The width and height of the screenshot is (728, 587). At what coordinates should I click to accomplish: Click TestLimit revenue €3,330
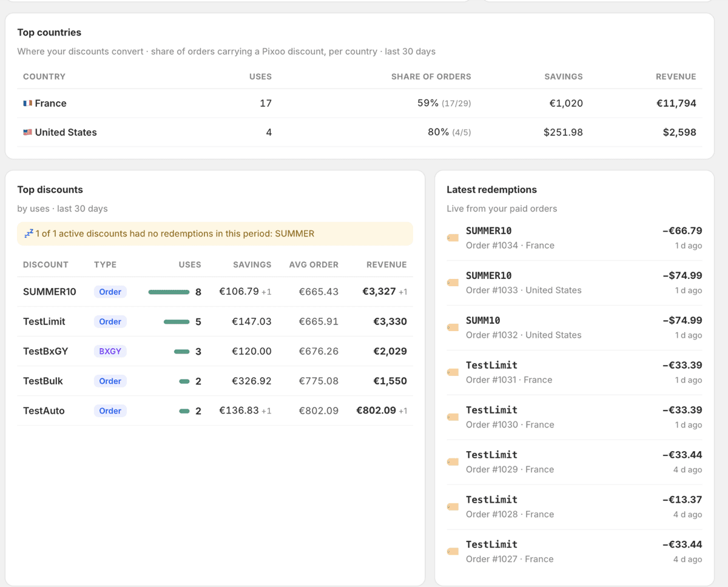(x=389, y=321)
